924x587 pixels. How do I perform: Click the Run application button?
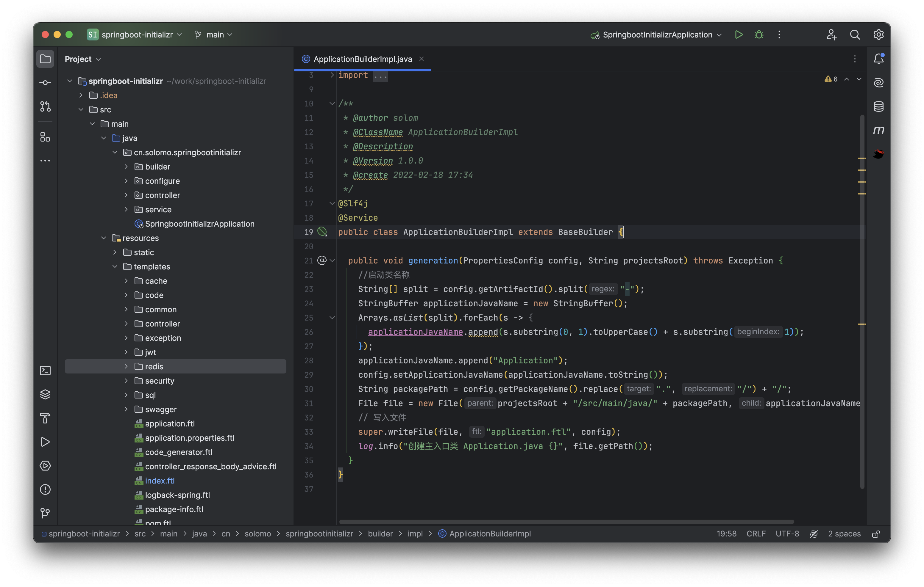point(738,34)
